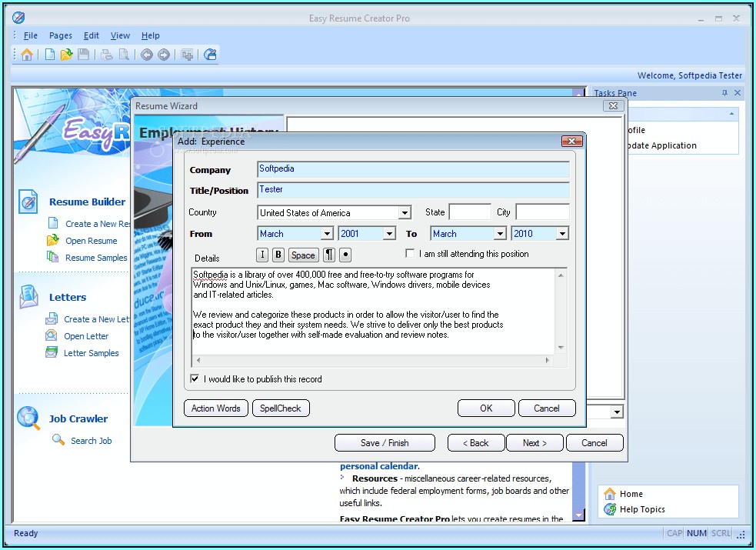Image resolution: width=756 pixels, height=550 pixels.
Task: Insert paragraph mark with the pilcrow button
Action: 329,255
